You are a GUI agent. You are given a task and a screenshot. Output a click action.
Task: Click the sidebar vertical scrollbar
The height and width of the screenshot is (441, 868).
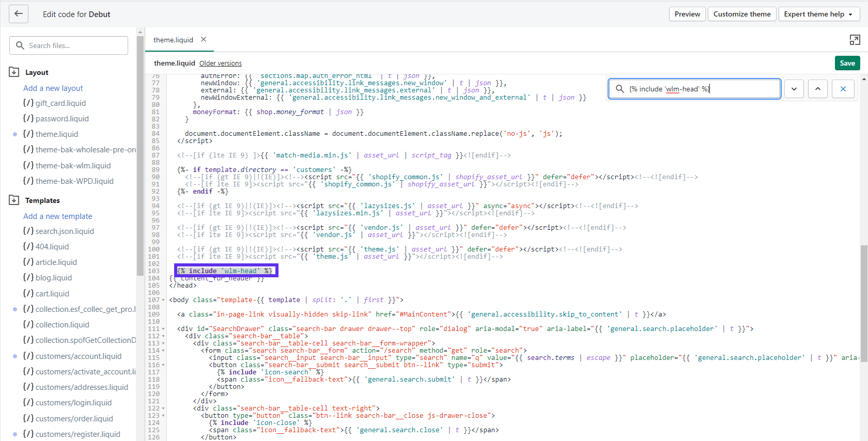click(140, 155)
